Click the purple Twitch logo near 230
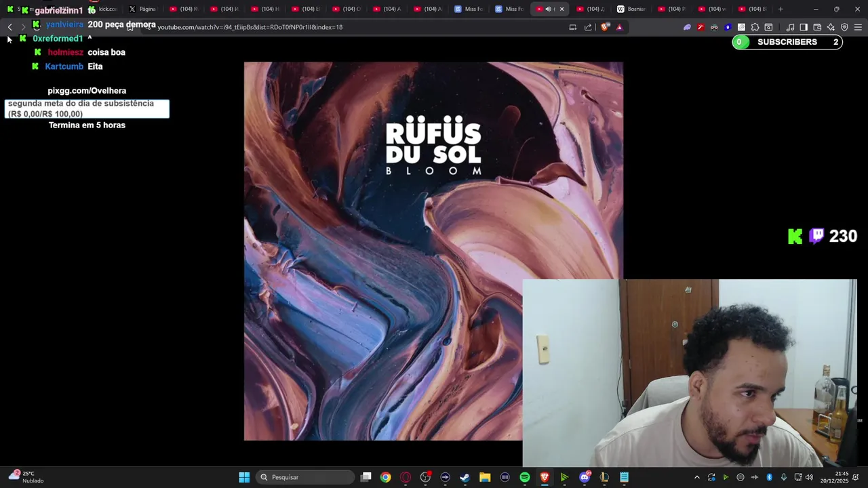This screenshot has width=868, height=488. [x=816, y=236]
